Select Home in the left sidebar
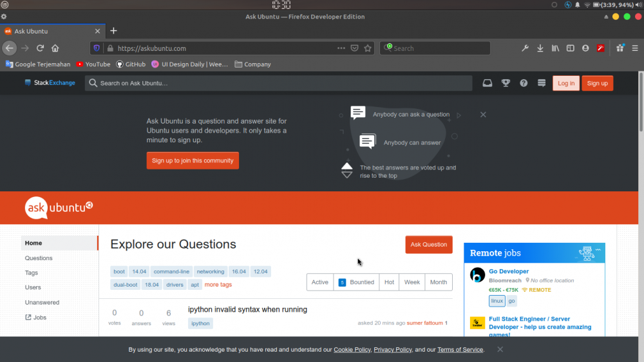This screenshot has height=362, width=644. click(x=59, y=243)
